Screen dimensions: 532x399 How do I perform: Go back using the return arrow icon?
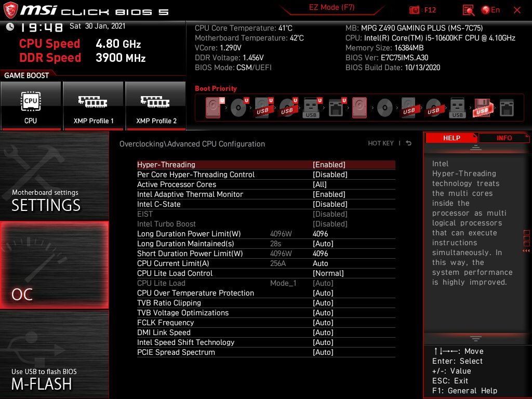point(408,143)
